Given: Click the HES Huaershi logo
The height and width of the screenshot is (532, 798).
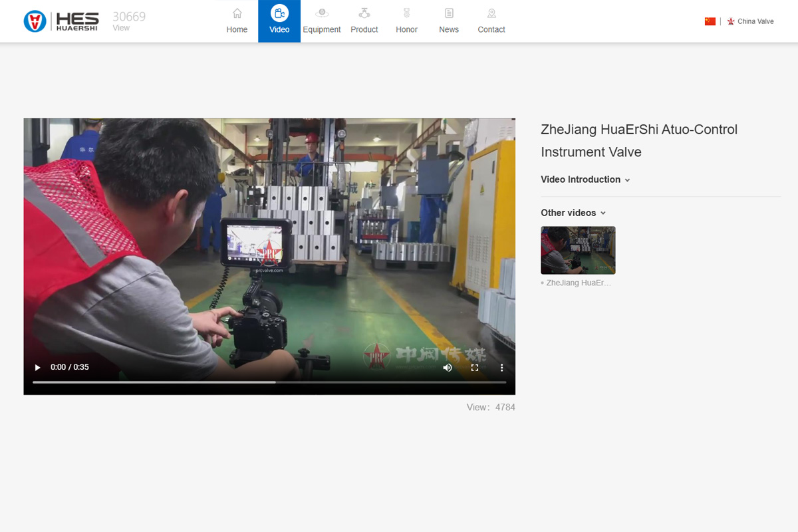Looking at the screenshot, I should pyautogui.click(x=61, y=21).
